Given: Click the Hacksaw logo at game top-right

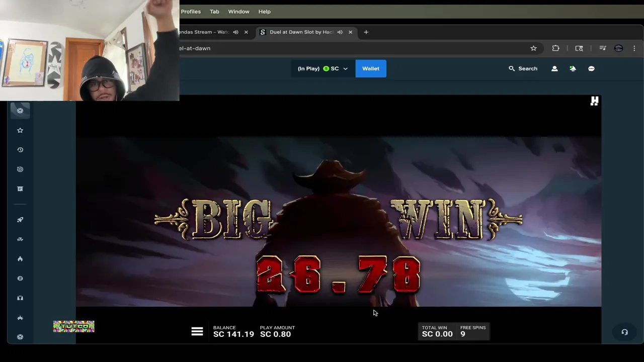Looking at the screenshot, I should click(x=594, y=101).
